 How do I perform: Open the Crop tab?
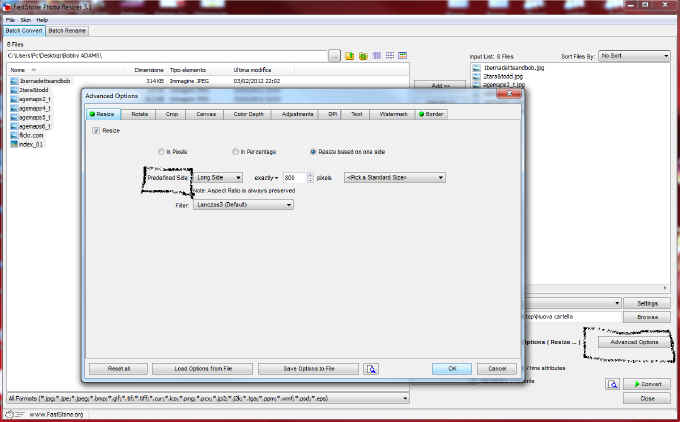click(x=172, y=114)
